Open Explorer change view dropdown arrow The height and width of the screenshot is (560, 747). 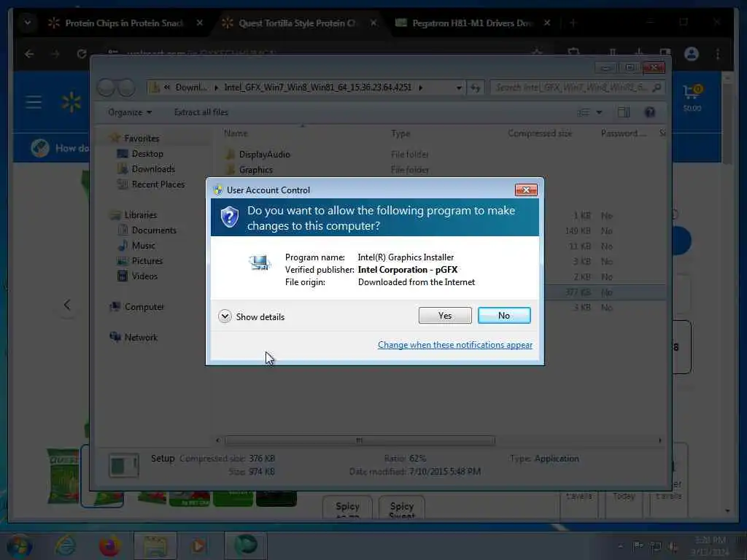click(600, 112)
